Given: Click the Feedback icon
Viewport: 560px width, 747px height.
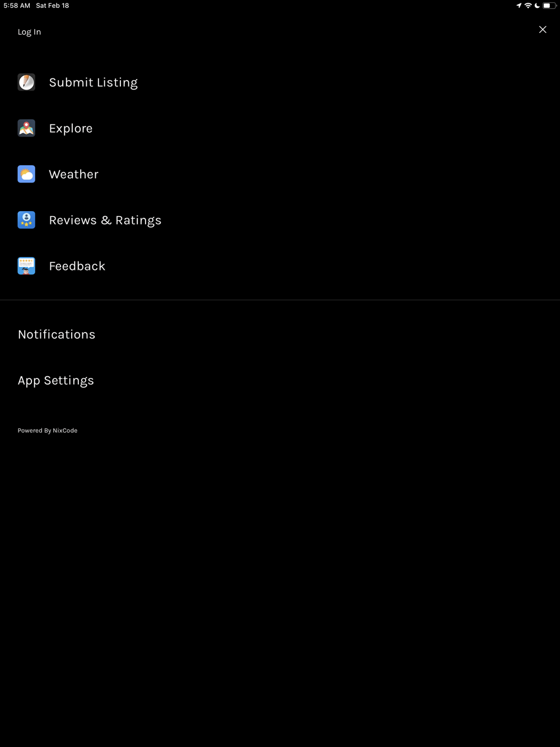Looking at the screenshot, I should click(26, 266).
